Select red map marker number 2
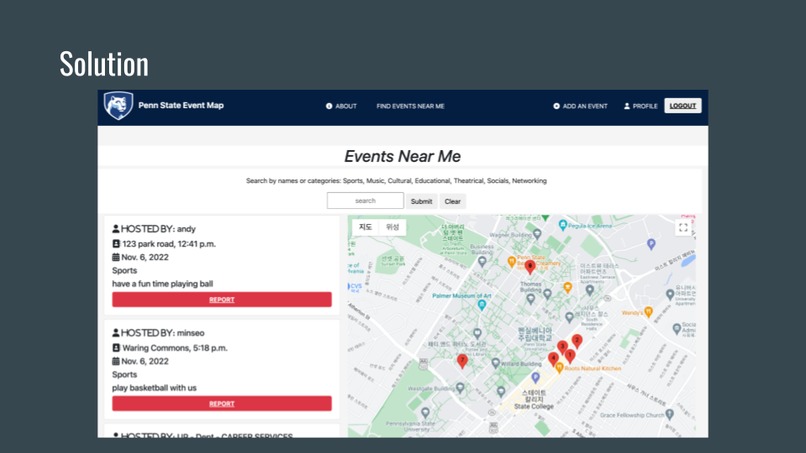 pyautogui.click(x=577, y=341)
